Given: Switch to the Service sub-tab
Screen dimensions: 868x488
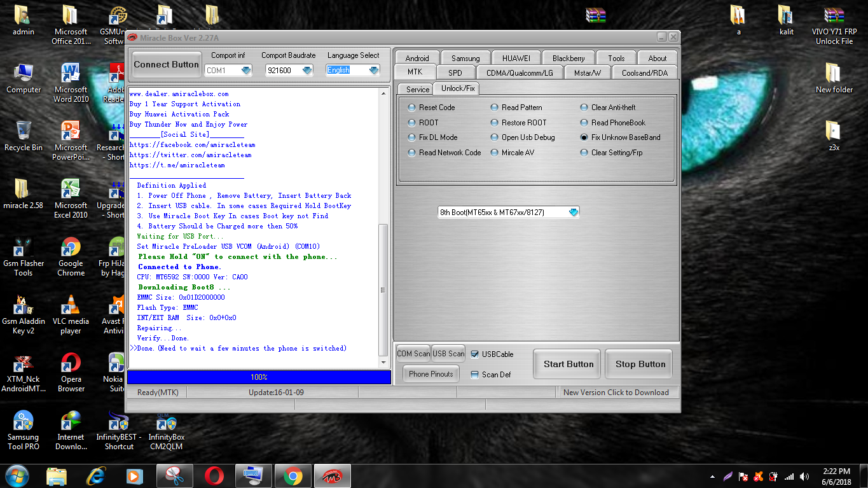Looking at the screenshot, I should coord(418,89).
